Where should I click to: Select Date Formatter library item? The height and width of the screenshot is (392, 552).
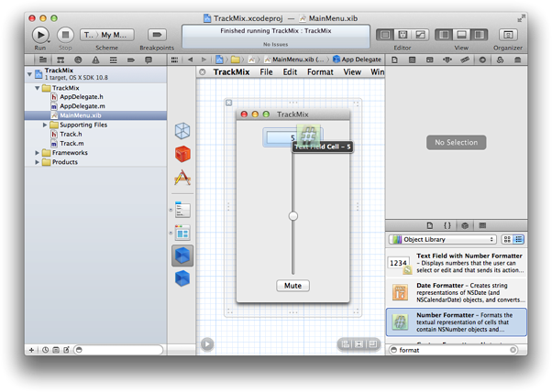pyautogui.click(x=457, y=292)
